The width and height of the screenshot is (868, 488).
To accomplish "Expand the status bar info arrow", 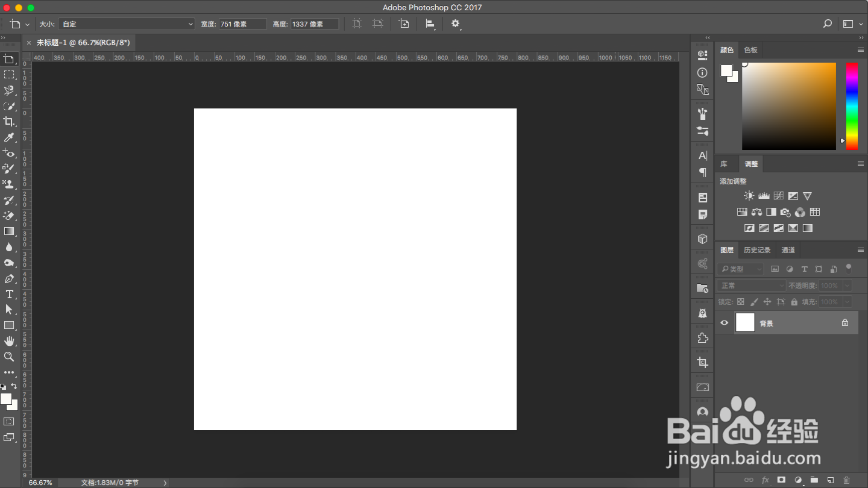I will 165,483.
